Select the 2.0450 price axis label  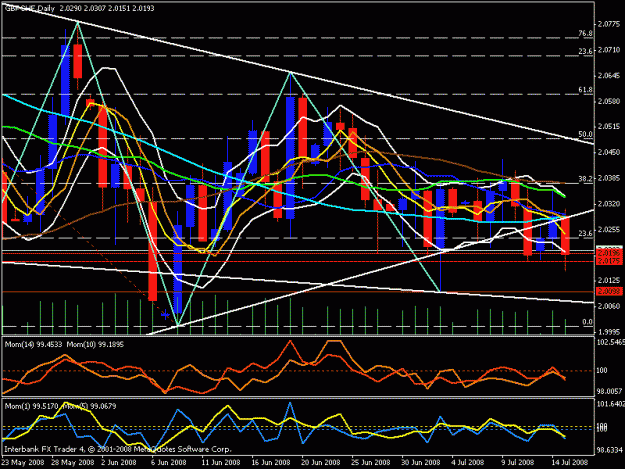[x=609, y=152]
